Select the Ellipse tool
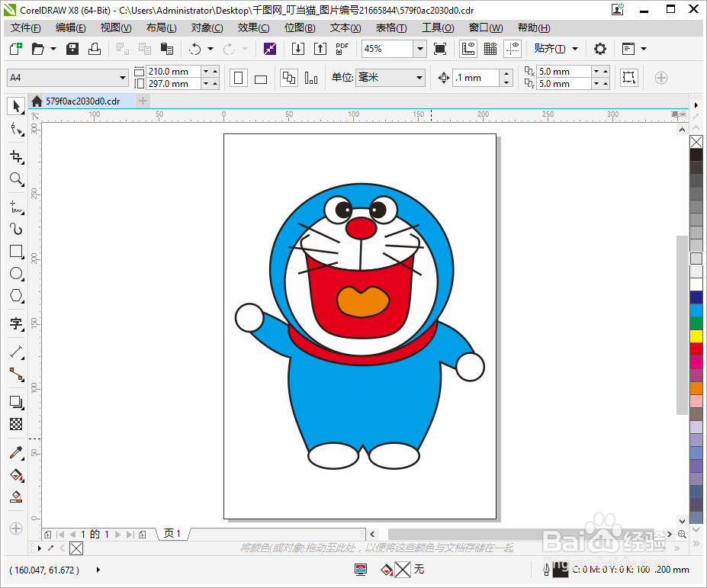The width and height of the screenshot is (707, 588). click(16, 273)
